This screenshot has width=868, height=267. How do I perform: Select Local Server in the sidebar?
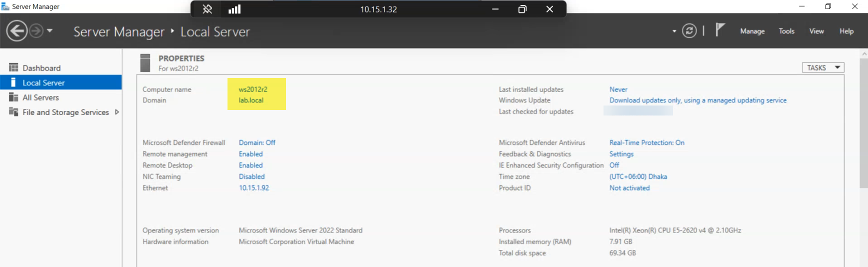pyautogui.click(x=61, y=82)
